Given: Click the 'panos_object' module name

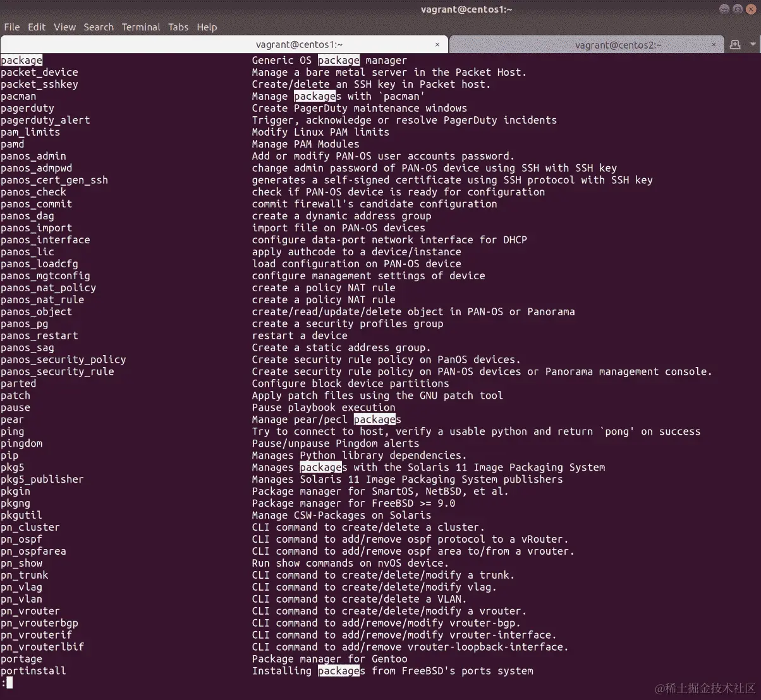Looking at the screenshot, I should pyautogui.click(x=37, y=312).
